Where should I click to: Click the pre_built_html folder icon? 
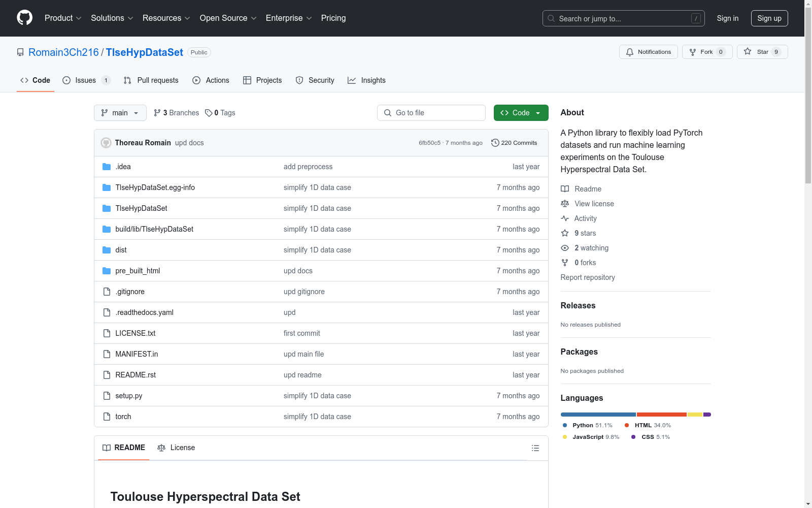tap(107, 271)
